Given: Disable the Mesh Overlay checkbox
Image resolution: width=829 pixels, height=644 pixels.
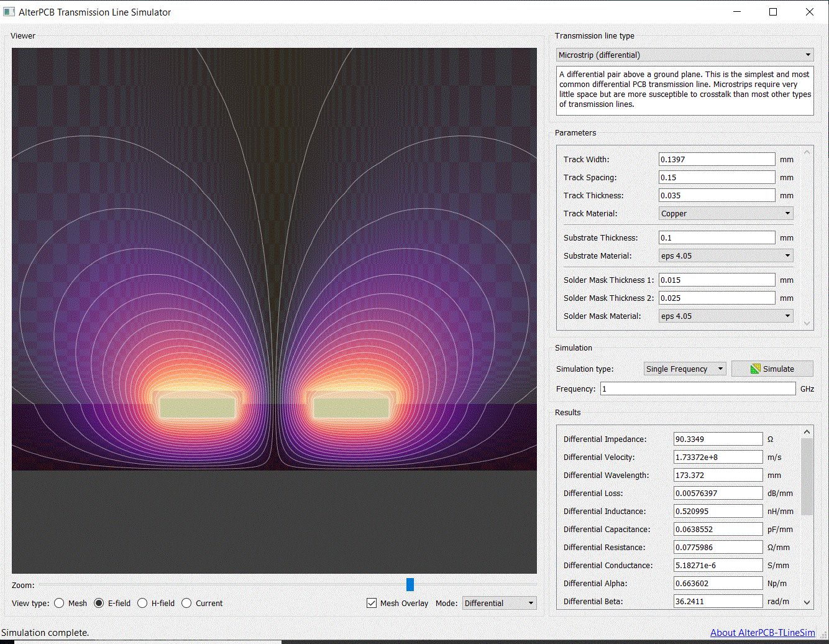Looking at the screenshot, I should [372, 603].
